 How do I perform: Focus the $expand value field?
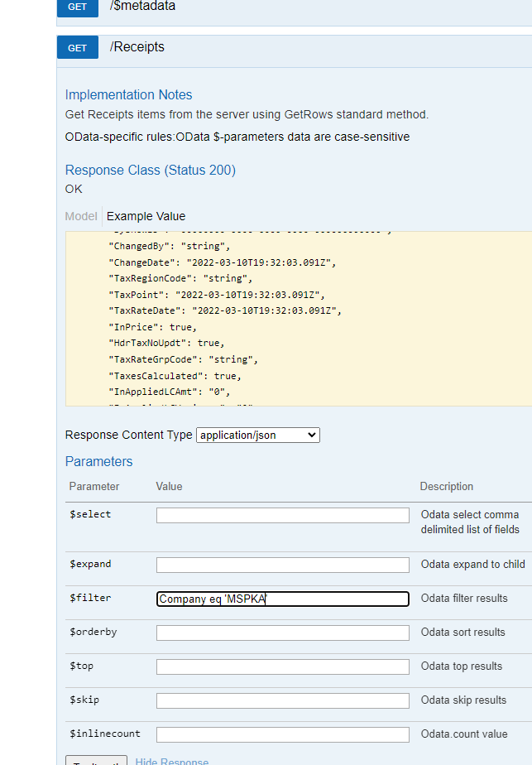coord(283,565)
